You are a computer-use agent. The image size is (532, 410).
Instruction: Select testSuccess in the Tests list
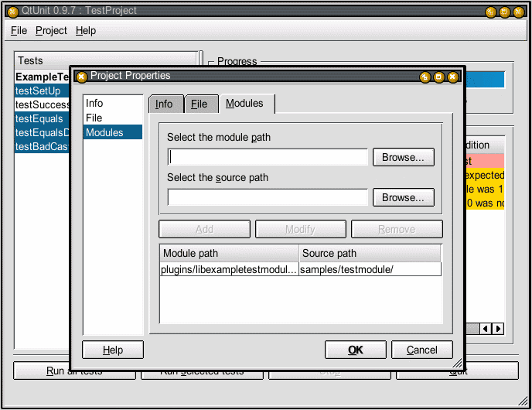coord(42,104)
